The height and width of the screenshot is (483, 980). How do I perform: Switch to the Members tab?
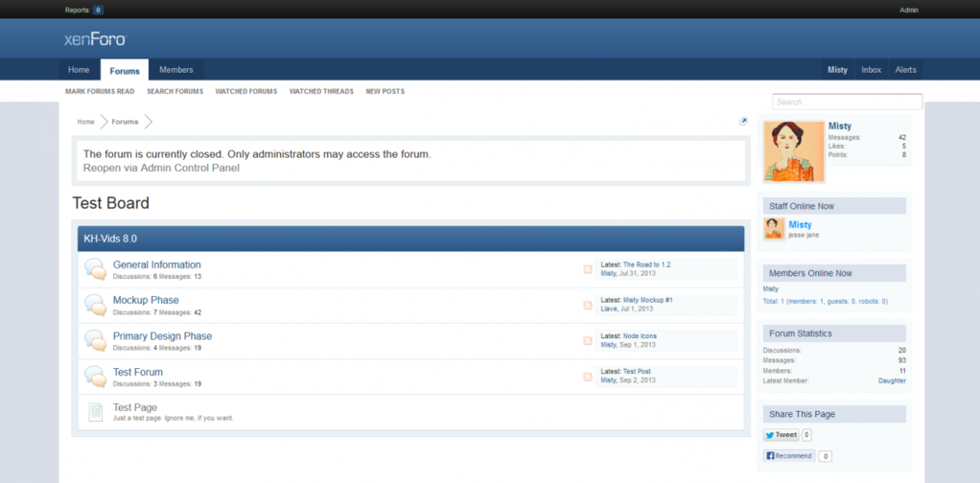(176, 70)
